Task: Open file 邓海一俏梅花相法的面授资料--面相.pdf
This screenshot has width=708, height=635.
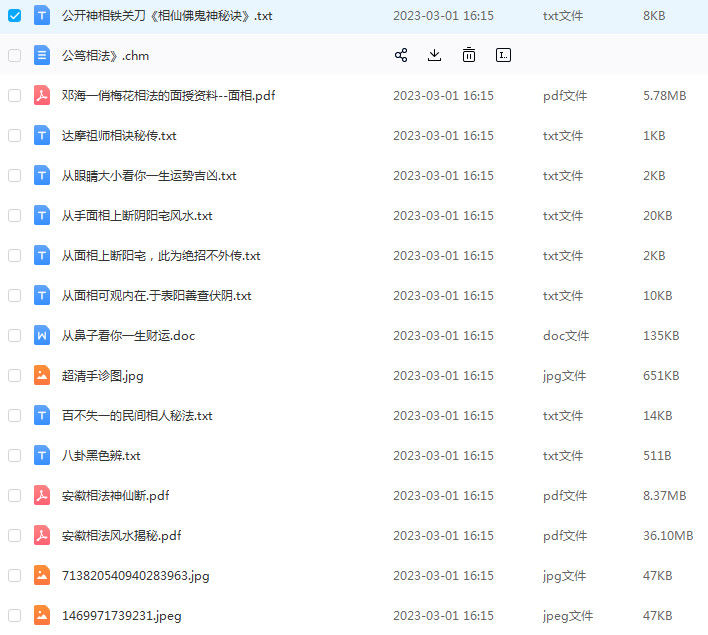Action: [168, 96]
